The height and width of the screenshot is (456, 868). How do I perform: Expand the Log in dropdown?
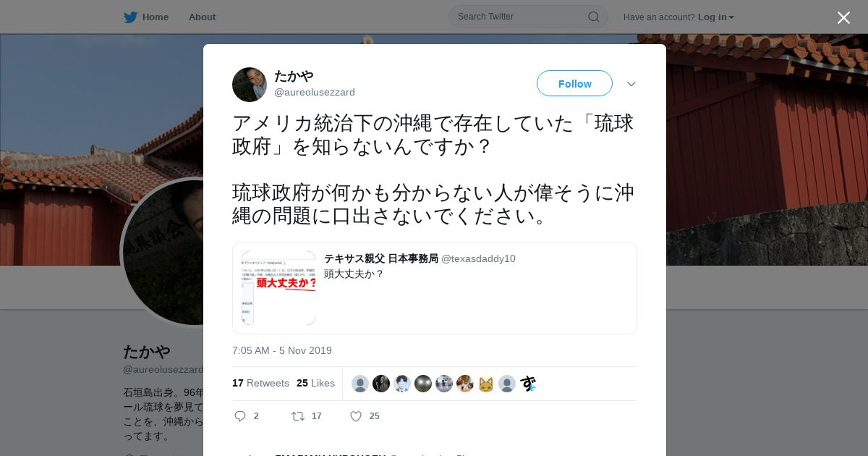pyautogui.click(x=716, y=17)
